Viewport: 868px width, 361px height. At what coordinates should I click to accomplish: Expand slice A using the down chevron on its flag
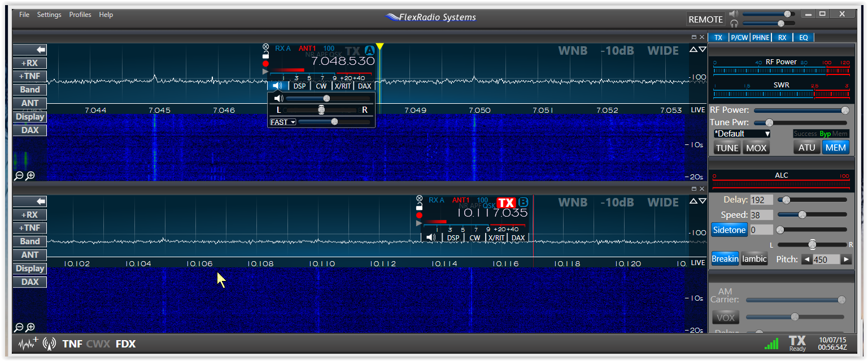(703, 49)
